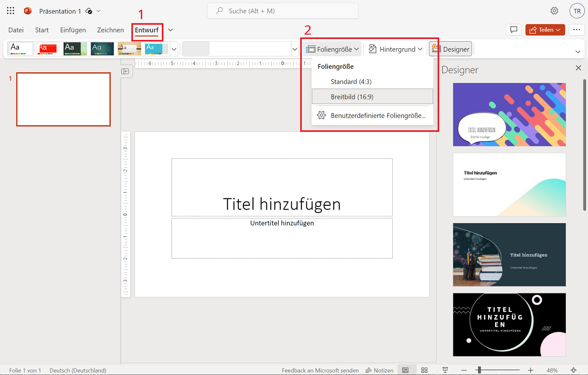Open the comments pane icon
Image resolution: width=588 pixels, height=375 pixels.
[514, 30]
